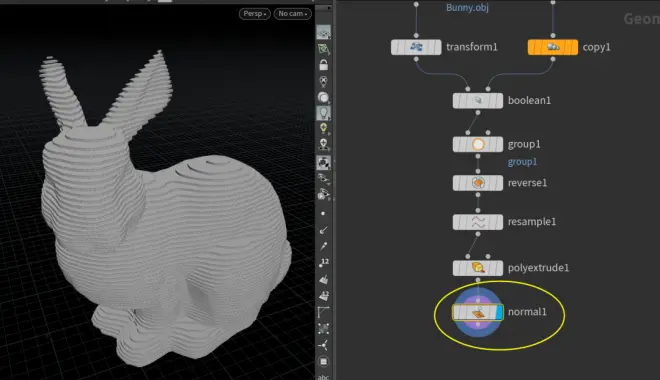Viewport: 660px width, 380px height.
Task: Toggle the padlock camera lock icon
Action: click(x=323, y=65)
